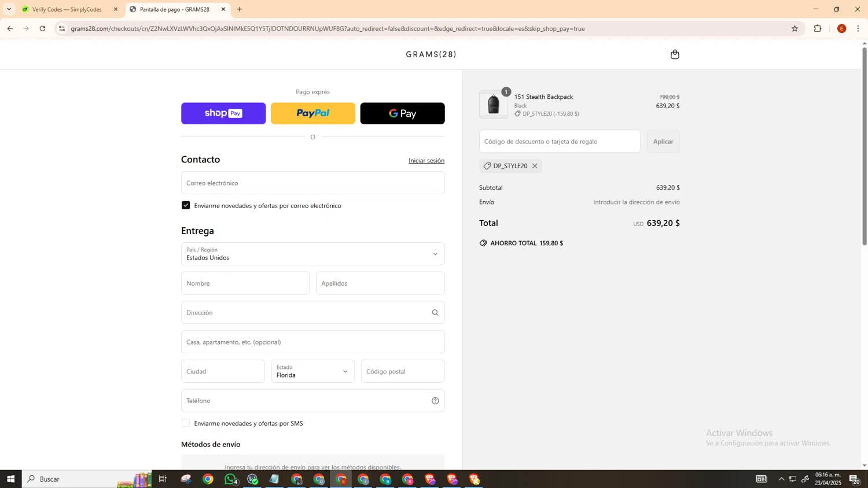Focus the Ciudad input field

(x=223, y=371)
